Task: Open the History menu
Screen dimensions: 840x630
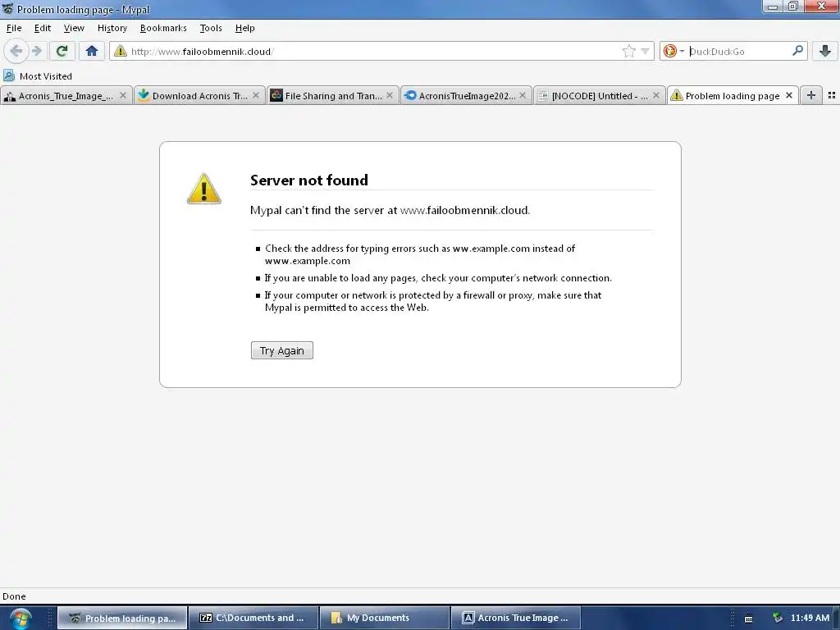Action: 112,28
